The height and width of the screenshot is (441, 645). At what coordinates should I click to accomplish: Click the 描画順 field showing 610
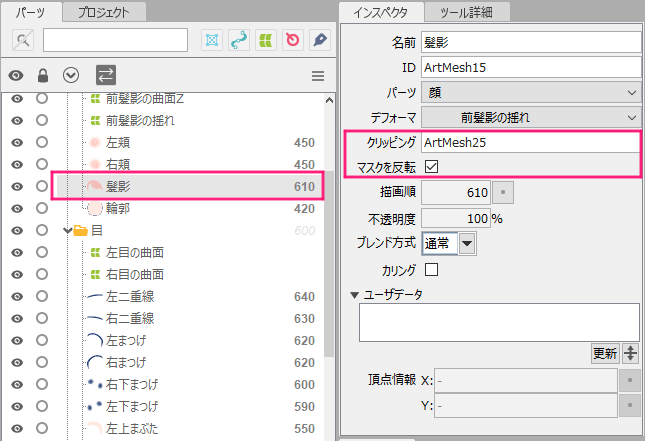(x=456, y=192)
